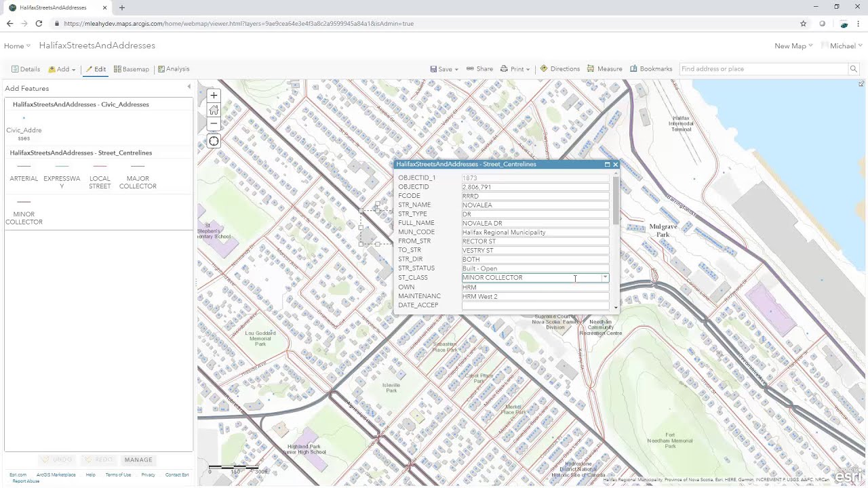This screenshot has height=488, width=868.
Task: Click the find my location icon
Action: 214,141
